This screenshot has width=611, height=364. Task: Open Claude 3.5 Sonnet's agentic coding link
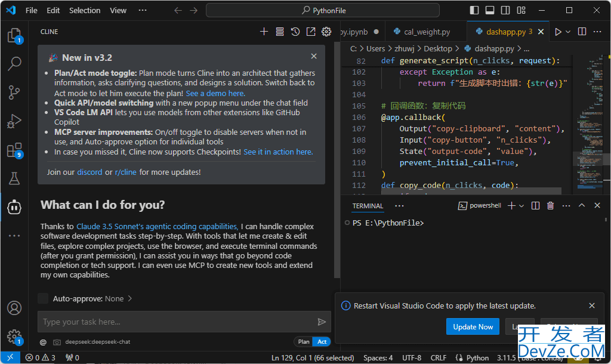(158, 226)
